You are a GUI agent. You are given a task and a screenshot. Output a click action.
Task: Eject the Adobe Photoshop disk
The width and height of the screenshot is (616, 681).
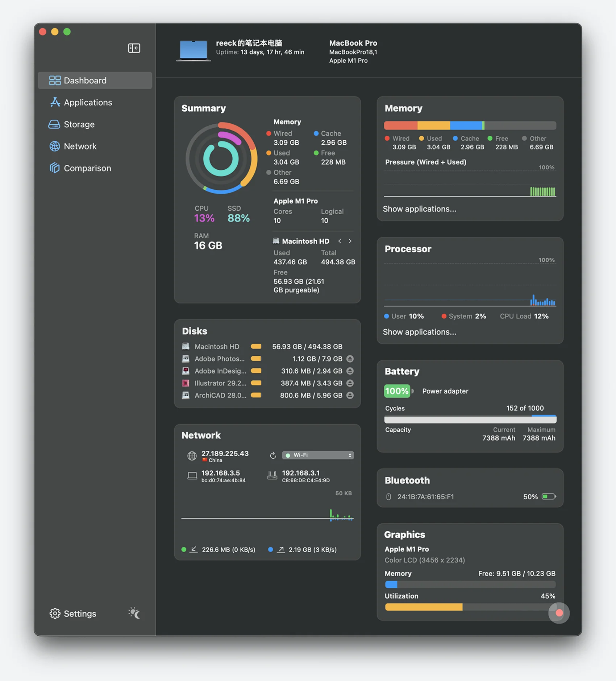coord(350,359)
